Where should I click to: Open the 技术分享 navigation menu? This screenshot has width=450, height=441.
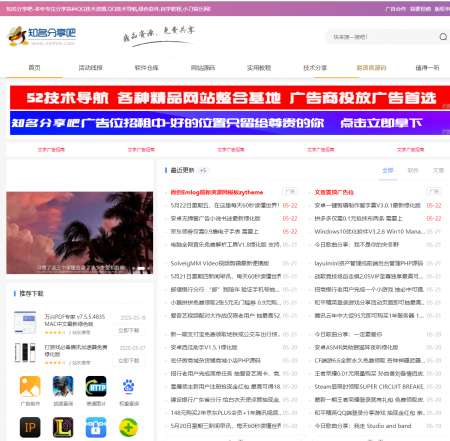click(315, 68)
